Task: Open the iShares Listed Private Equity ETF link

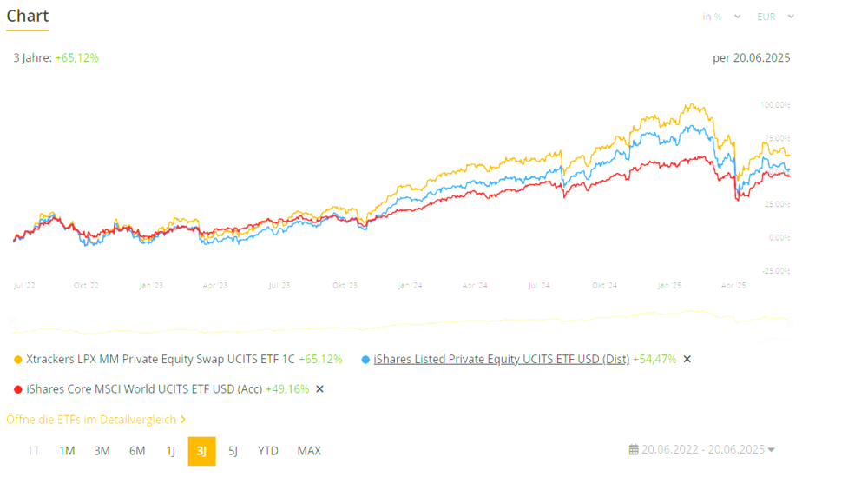Action: click(x=502, y=359)
